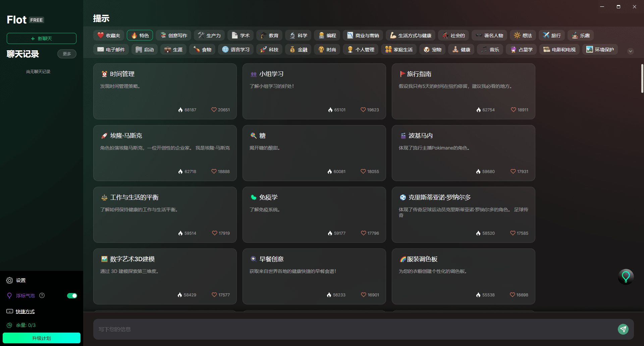Viewport: 644px width, 346px height.
Task: Open settings via the gear icon
Action: tap(9, 280)
